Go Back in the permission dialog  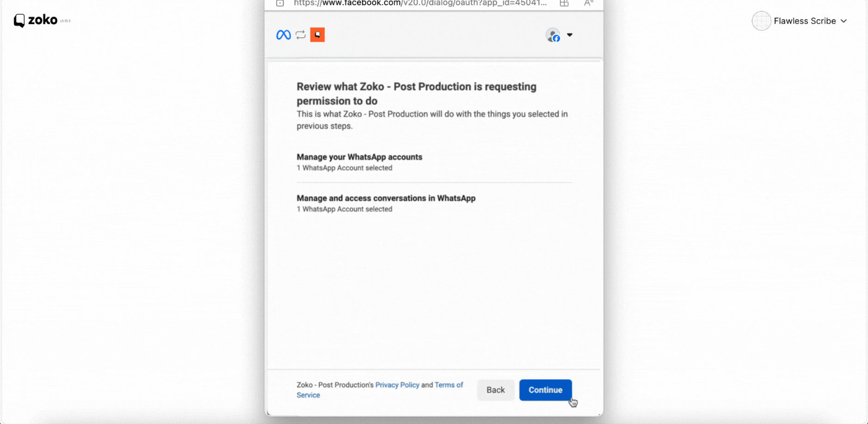[495, 390]
